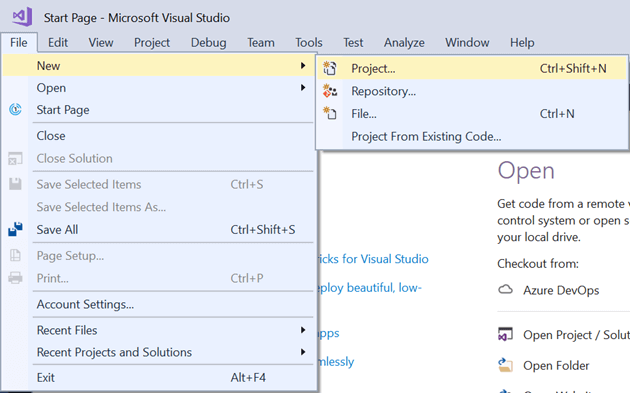
Task: Choose Print... menu entry
Action: pos(158,278)
